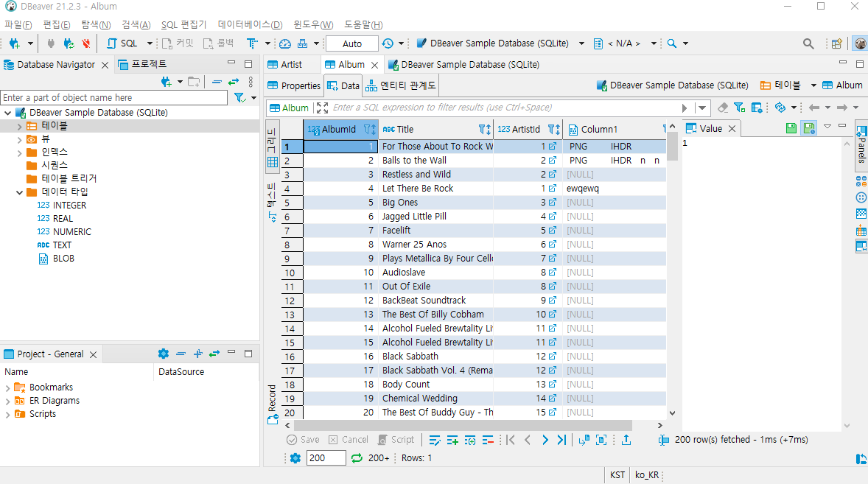This screenshot has height=484, width=868.
Task: Open the perspective switcher icon
Action: point(837,43)
